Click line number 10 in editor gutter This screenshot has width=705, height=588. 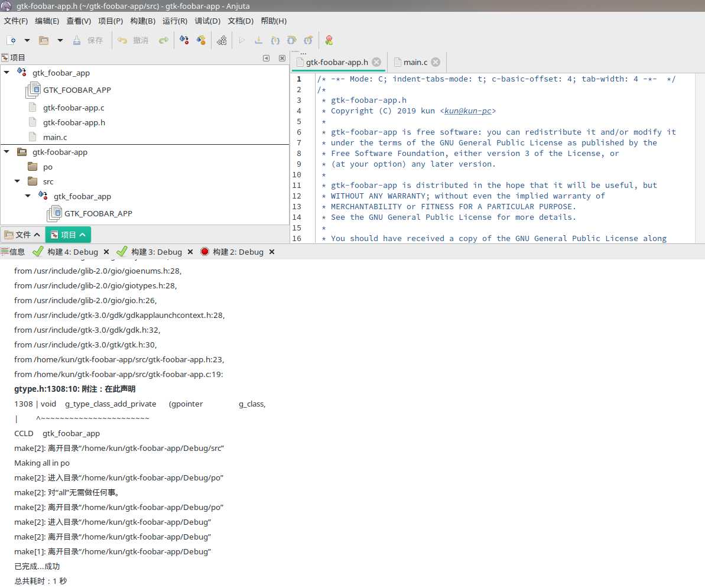[297, 174]
